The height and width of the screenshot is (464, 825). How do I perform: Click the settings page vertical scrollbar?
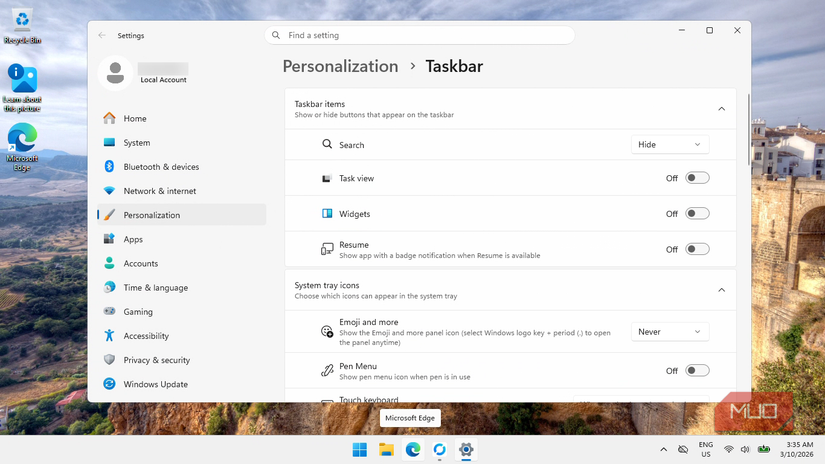(x=748, y=129)
